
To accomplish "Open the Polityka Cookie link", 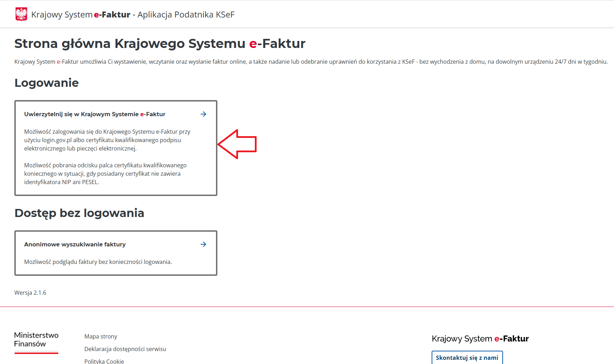I will click(x=104, y=361).
